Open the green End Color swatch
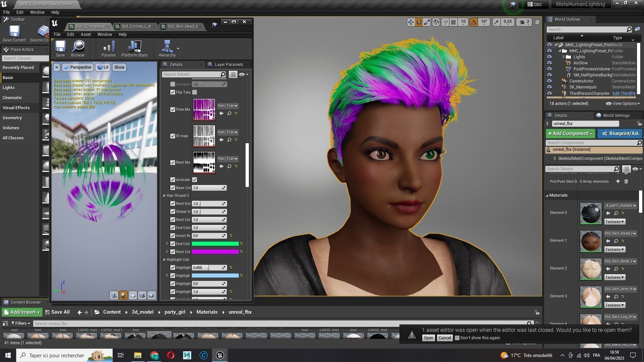 click(x=215, y=244)
